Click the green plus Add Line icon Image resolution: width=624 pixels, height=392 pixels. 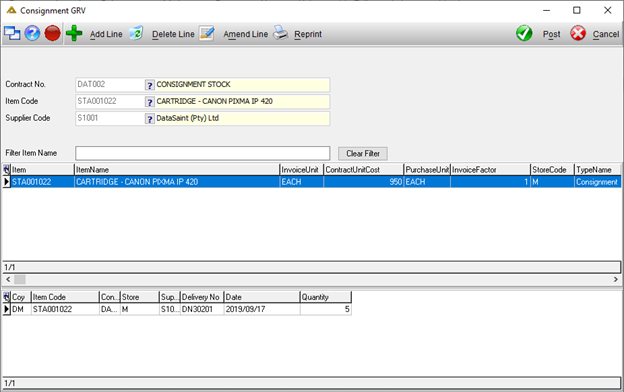[x=74, y=33]
